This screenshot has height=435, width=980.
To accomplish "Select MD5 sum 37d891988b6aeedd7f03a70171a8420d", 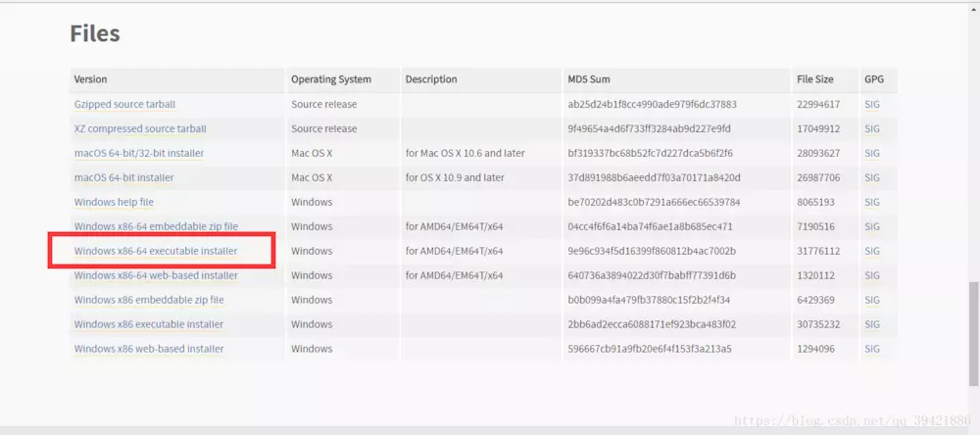I will 654,177.
